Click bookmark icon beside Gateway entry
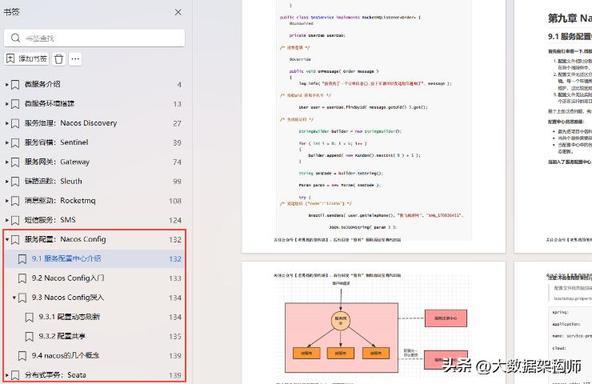 (x=15, y=162)
